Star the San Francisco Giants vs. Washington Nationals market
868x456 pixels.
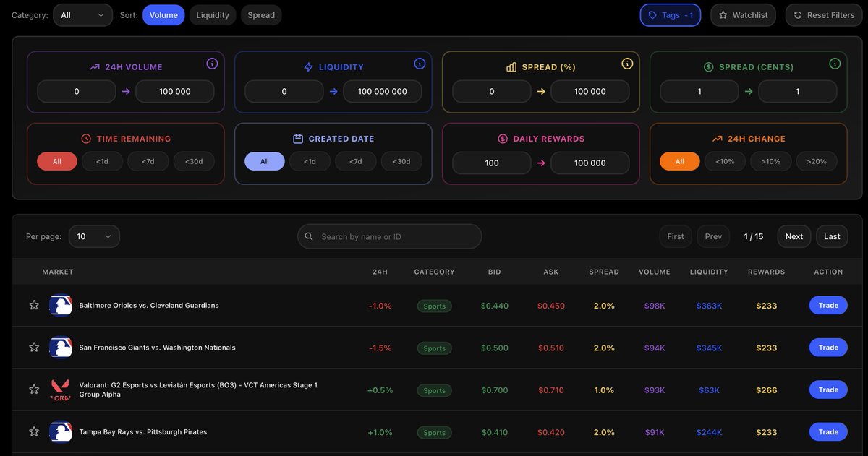point(34,348)
